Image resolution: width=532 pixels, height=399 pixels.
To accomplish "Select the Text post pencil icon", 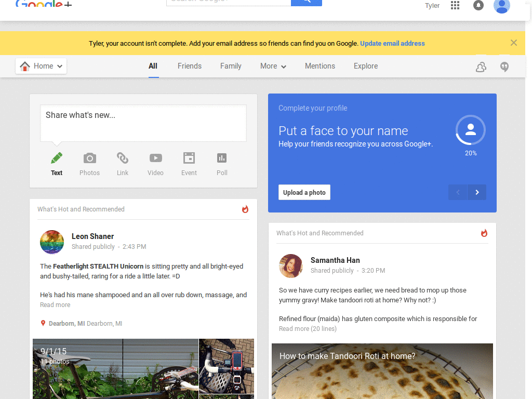I will point(57,158).
